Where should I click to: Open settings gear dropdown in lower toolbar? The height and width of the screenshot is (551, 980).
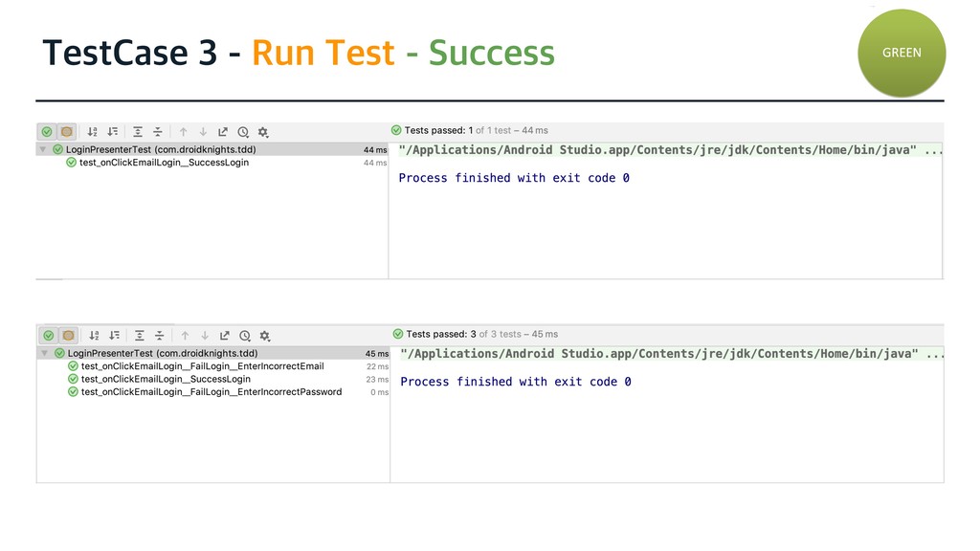tap(265, 336)
